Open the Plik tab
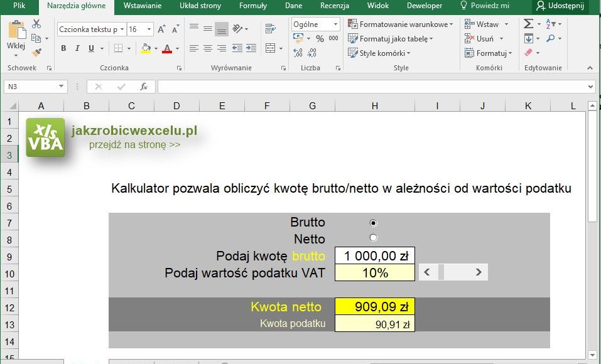The image size is (601, 364). (19, 6)
